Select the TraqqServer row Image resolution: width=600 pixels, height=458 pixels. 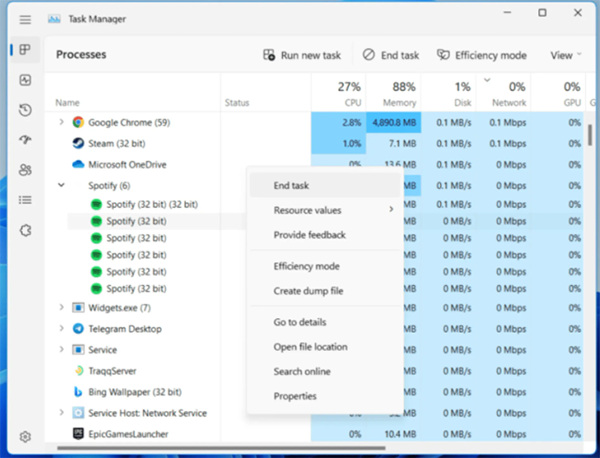click(314, 371)
